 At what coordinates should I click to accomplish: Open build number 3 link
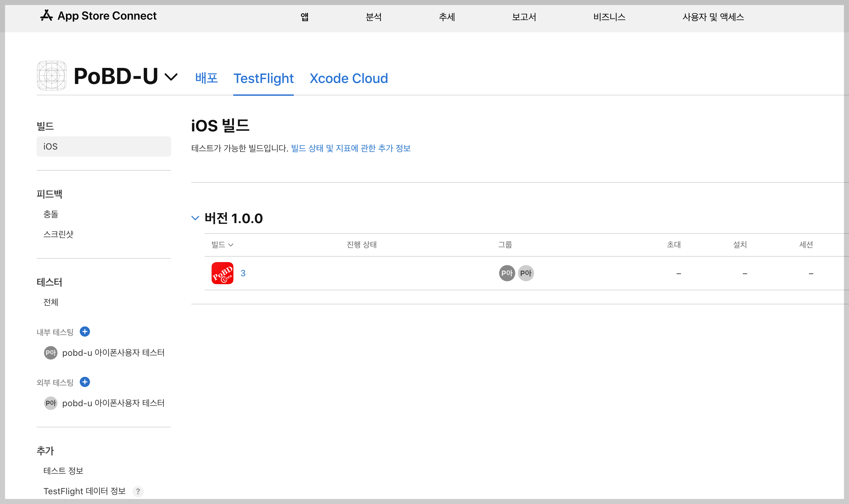tap(243, 273)
